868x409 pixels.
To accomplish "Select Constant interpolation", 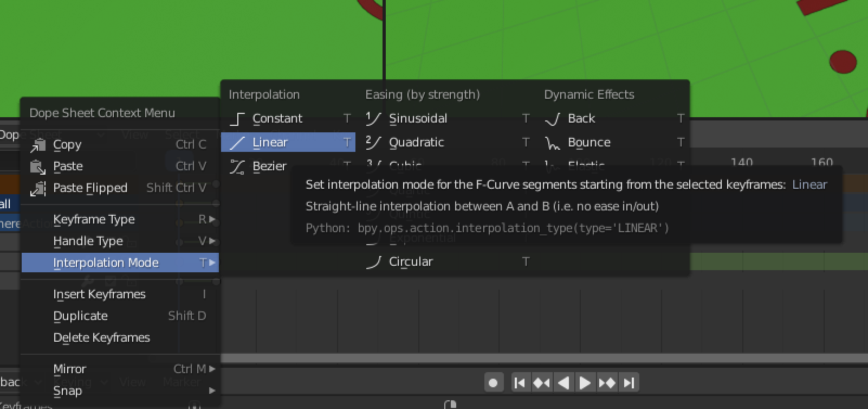I will pyautogui.click(x=288, y=118).
